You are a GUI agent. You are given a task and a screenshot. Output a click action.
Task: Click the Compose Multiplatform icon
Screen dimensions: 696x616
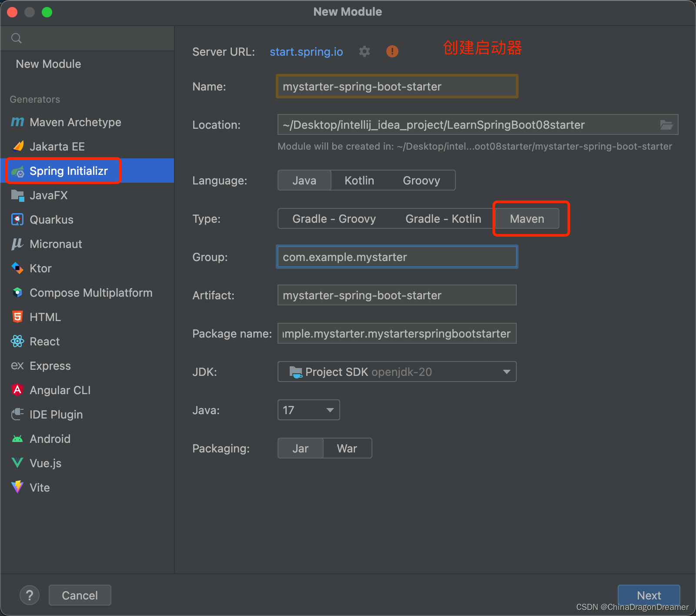pos(17,292)
